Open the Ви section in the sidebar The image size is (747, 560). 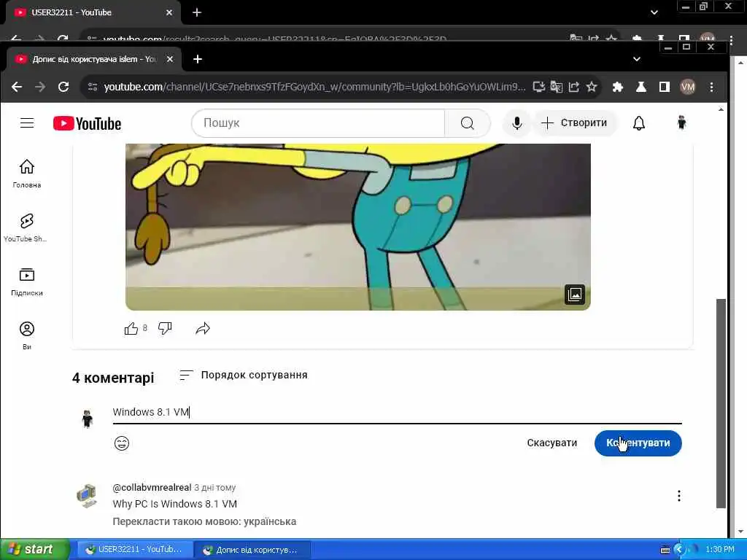[x=27, y=335]
